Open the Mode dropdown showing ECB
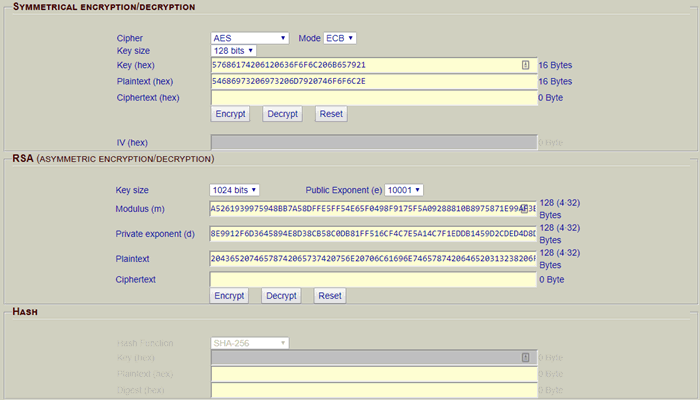Viewport: 700px width, 400px height. click(x=340, y=38)
